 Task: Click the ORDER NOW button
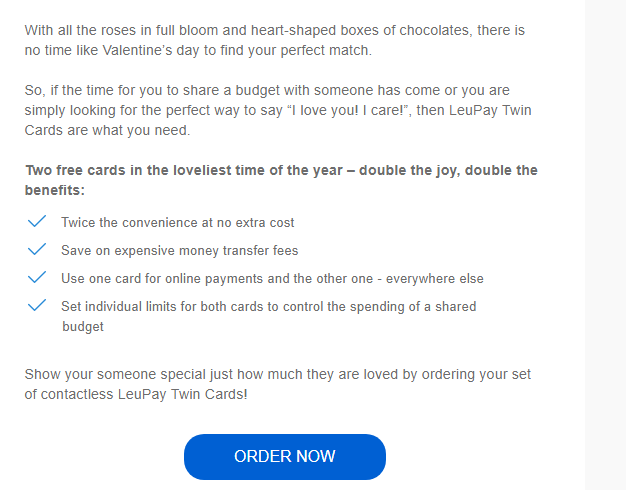click(285, 457)
